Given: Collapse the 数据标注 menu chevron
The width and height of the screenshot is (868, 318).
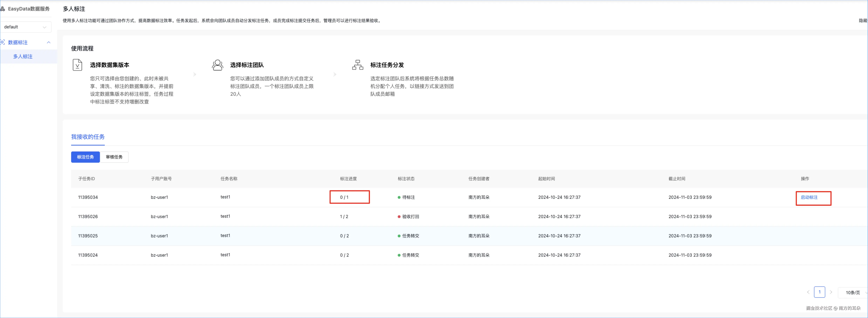Looking at the screenshot, I should [49, 42].
